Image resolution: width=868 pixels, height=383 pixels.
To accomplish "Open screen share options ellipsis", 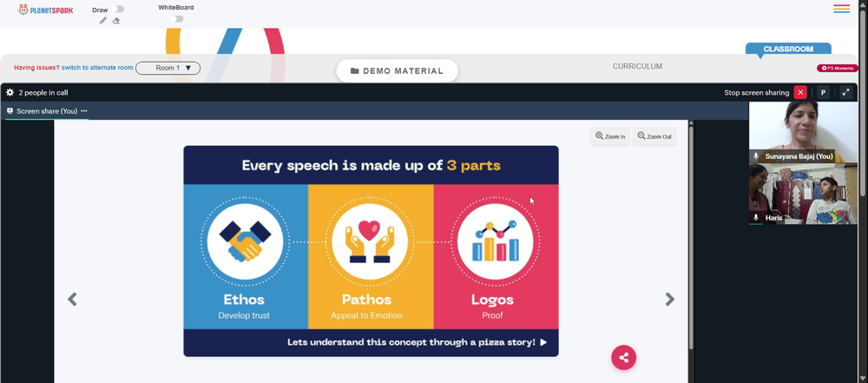I will pyautogui.click(x=84, y=111).
